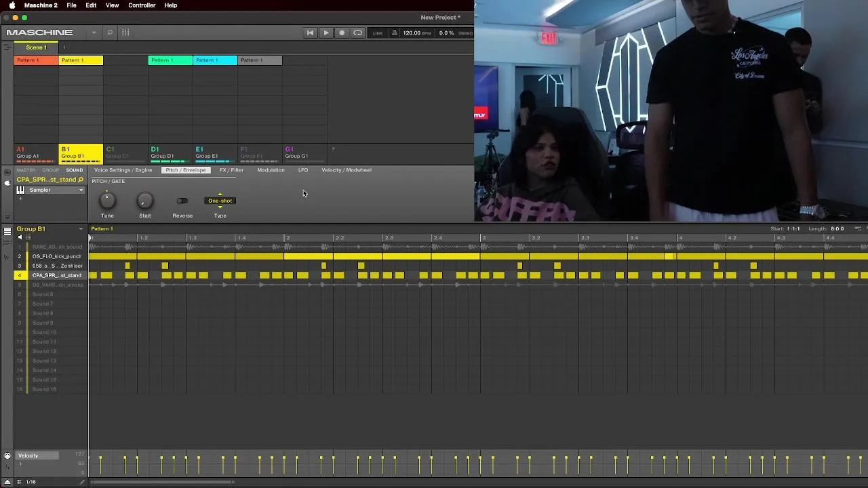Screen dimensions: 868x488
Task: Click the sound name quick-browse magnifier
Action: point(80,180)
